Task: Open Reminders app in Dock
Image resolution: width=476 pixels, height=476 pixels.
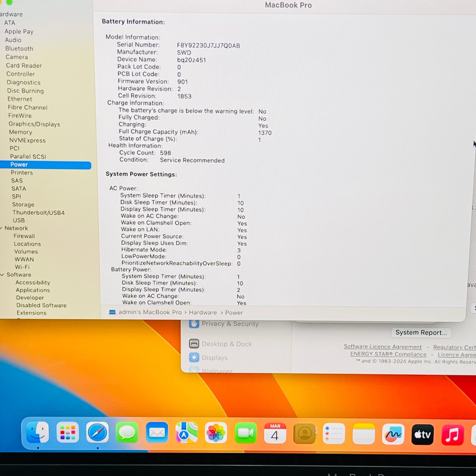Action: 334,434
